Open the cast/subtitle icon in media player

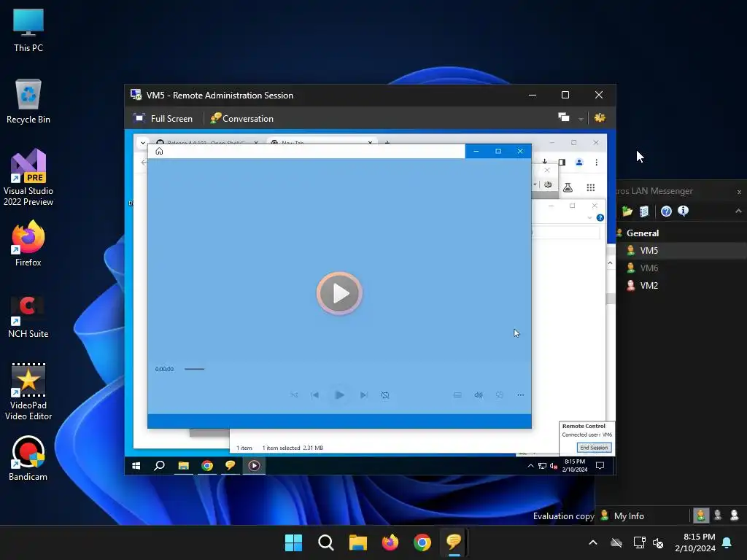[457, 394]
